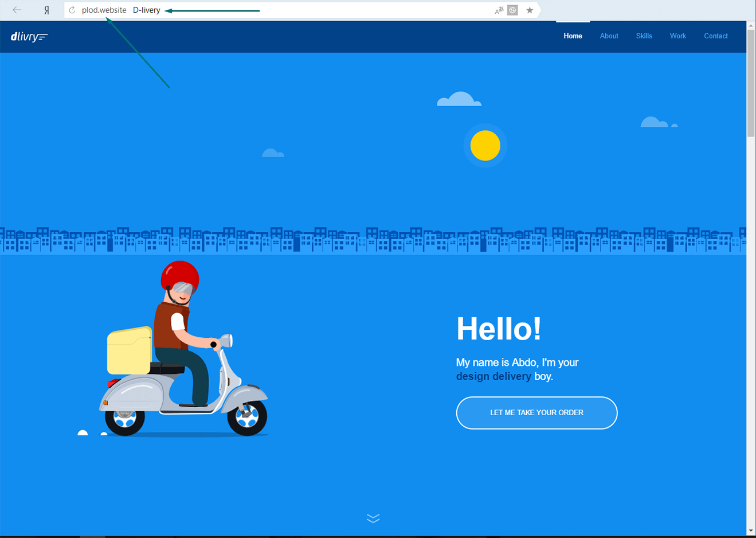Open the Home navigation item
The width and height of the screenshot is (756, 538).
pos(573,36)
